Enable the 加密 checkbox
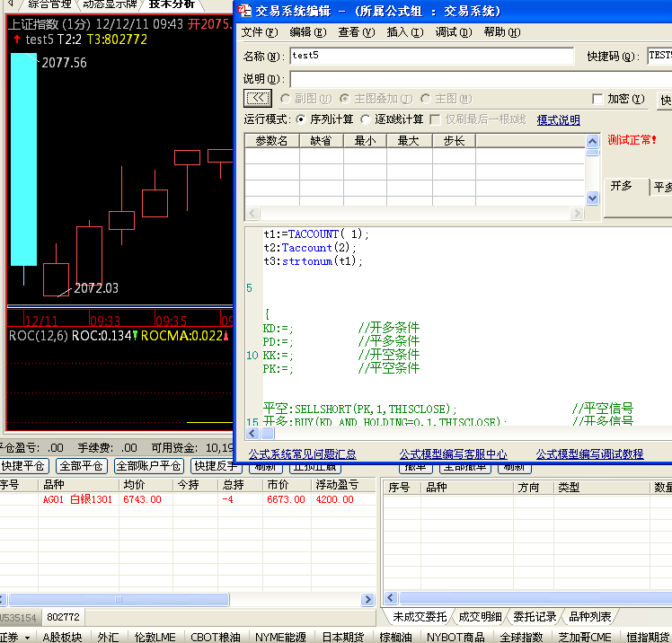Screen dimensions: 672x643 point(598,99)
